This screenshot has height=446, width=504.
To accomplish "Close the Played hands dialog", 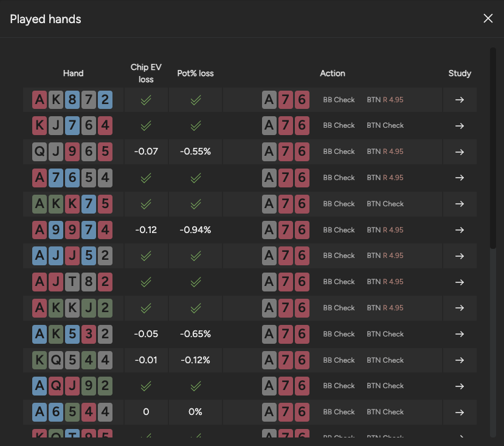I will click(x=488, y=18).
